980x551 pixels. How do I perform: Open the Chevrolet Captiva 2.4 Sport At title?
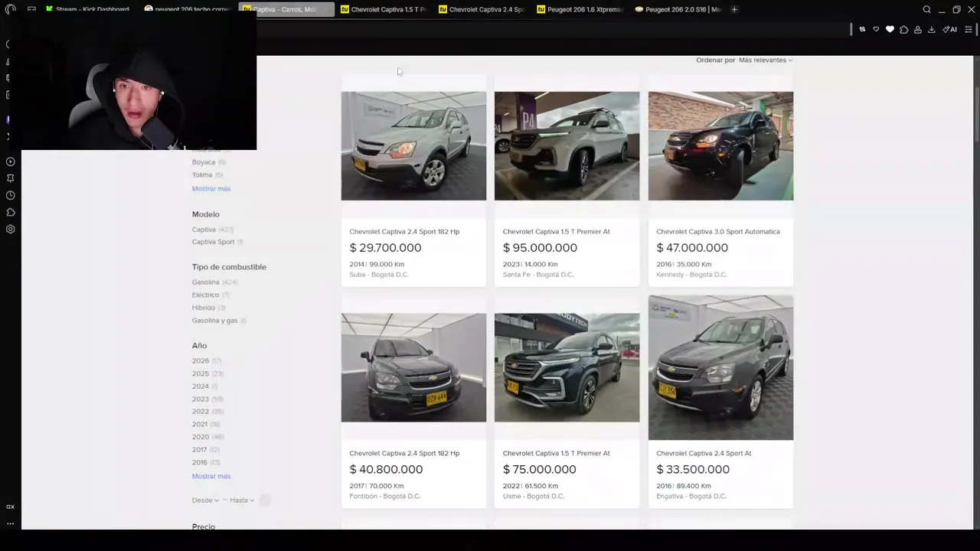704,453
